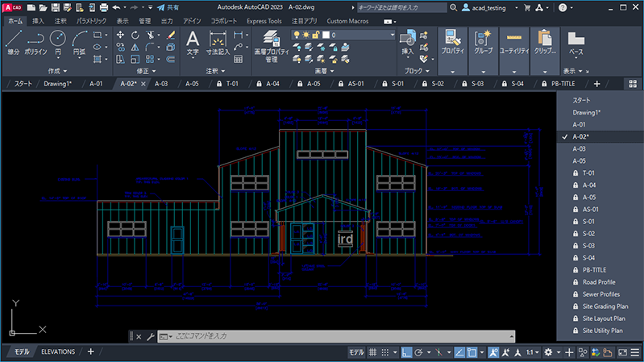This screenshot has width=644, height=362.
Task: Open the Properties (プロパティ) panel button
Action: [453, 51]
